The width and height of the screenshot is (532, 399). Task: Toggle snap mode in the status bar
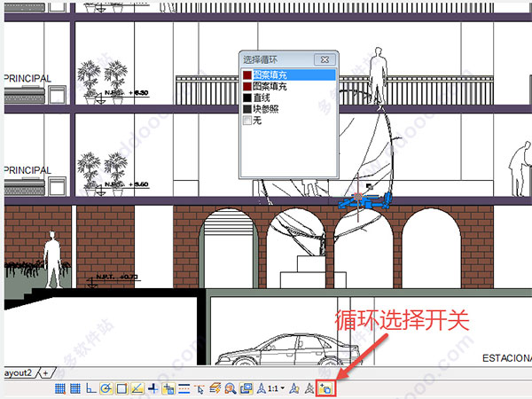tap(60, 388)
